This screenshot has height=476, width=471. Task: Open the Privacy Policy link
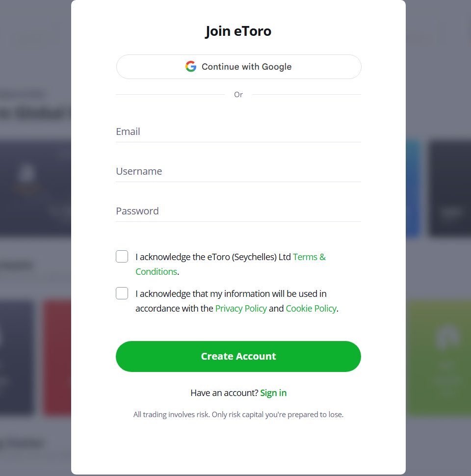(241, 308)
